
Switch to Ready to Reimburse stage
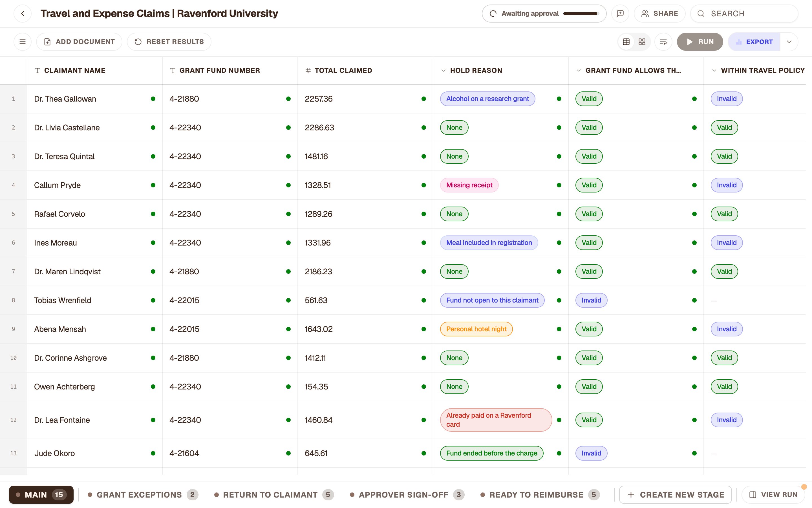[540, 494]
